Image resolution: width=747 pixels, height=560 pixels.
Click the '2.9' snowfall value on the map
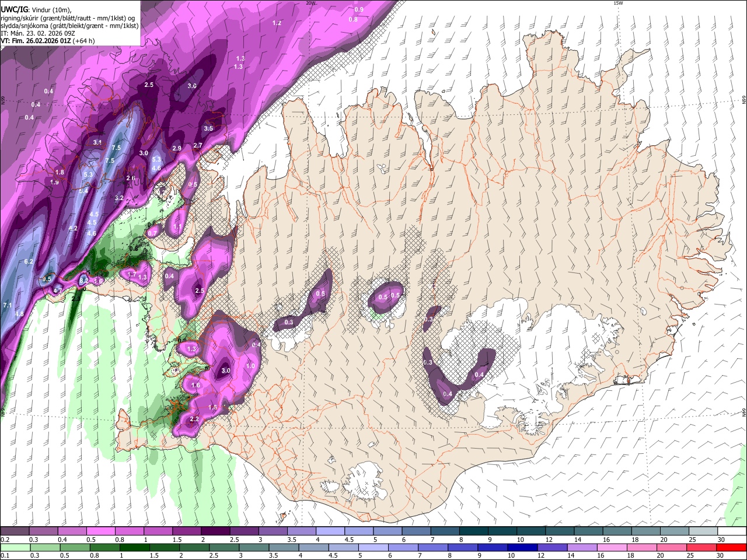(177, 149)
